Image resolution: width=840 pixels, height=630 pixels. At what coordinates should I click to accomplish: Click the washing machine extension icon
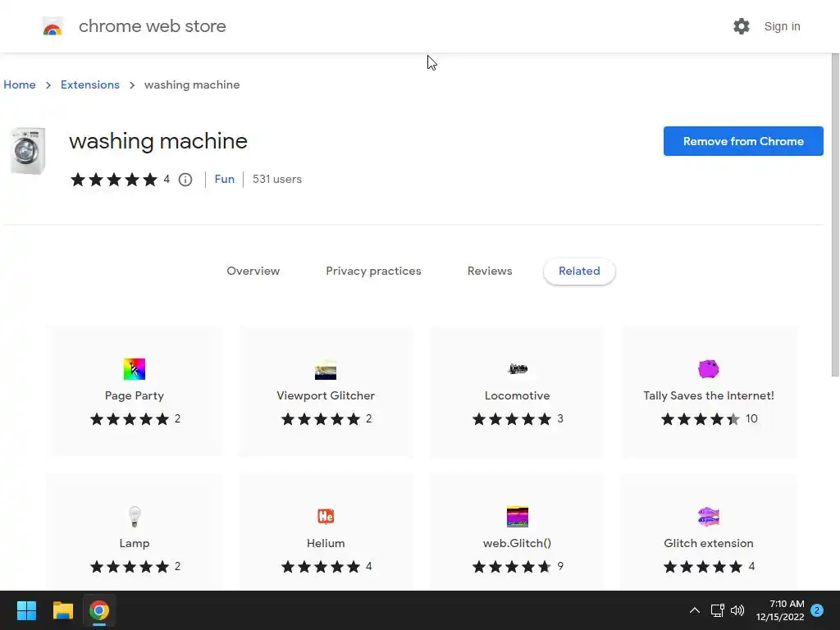[x=28, y=151]
